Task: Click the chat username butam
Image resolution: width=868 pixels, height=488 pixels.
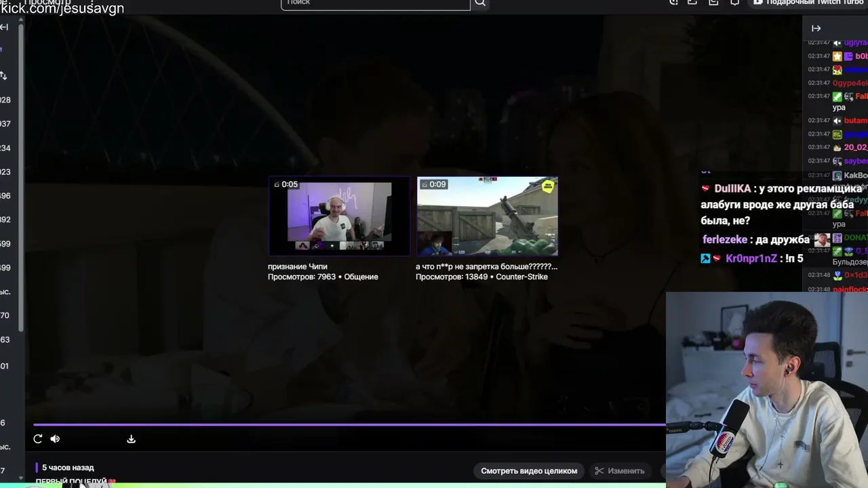Action: [x=856, y=121]
